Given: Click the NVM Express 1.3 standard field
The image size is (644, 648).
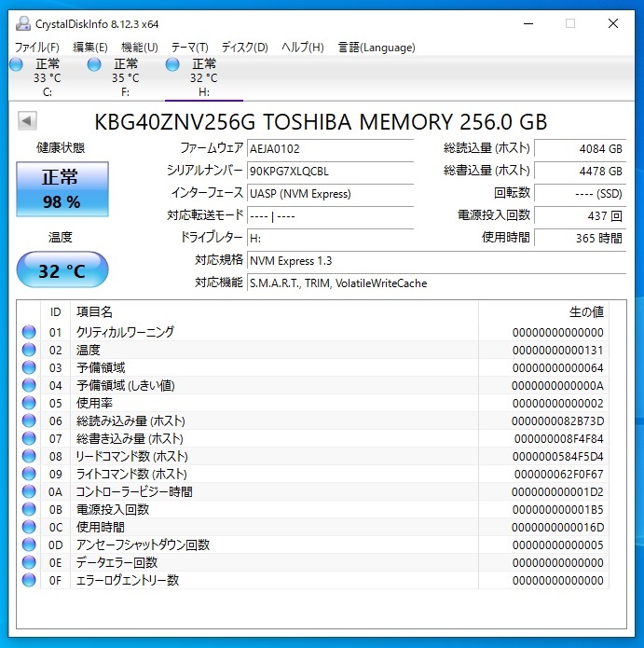Looking at the screenshot, I should 436,260.
